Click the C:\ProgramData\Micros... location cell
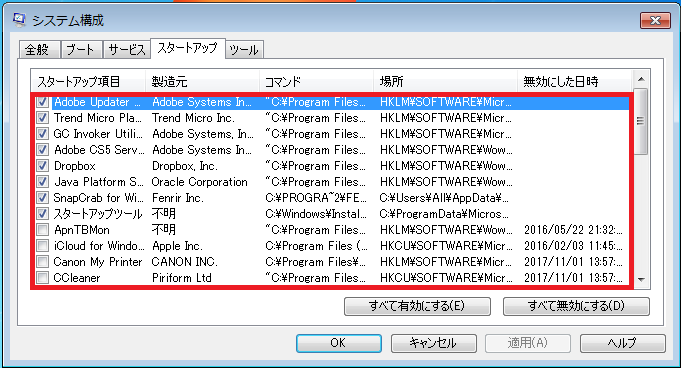Screen dimensions: 681x368 (444, 214)
